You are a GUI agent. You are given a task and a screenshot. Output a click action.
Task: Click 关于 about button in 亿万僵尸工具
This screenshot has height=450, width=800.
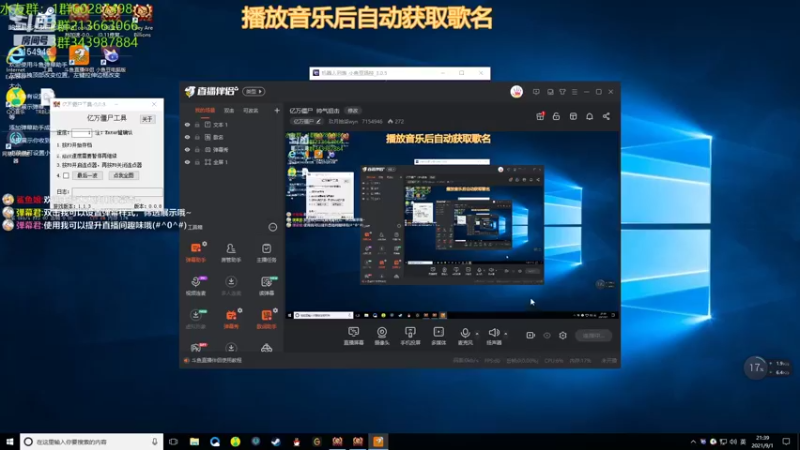click(147, 119)
